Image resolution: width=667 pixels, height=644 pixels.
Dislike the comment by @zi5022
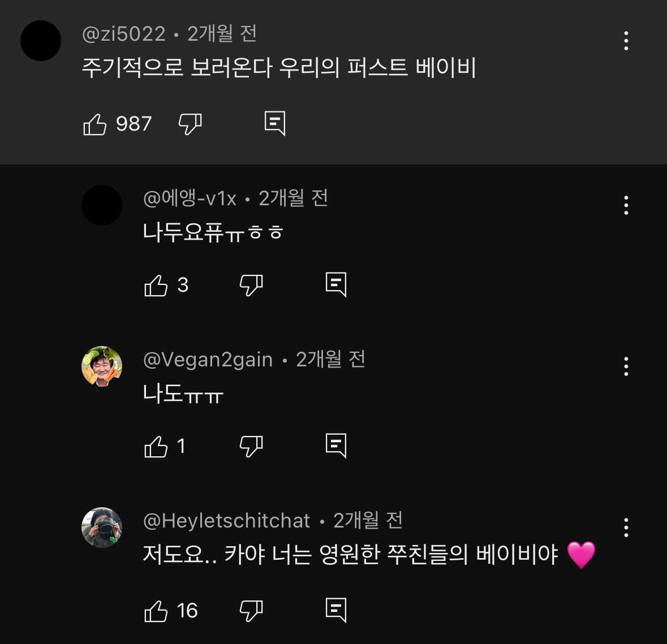point(190,124)
